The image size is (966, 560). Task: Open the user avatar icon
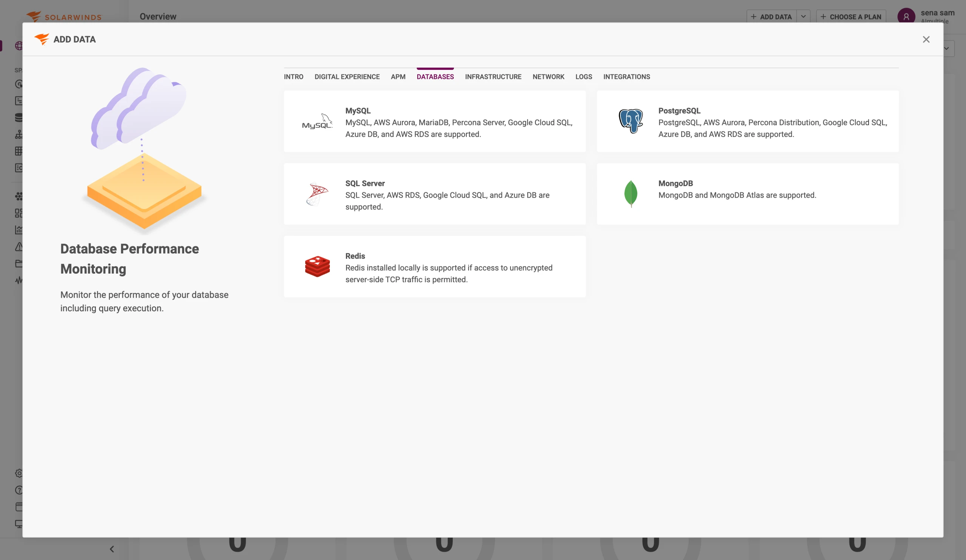906,17
